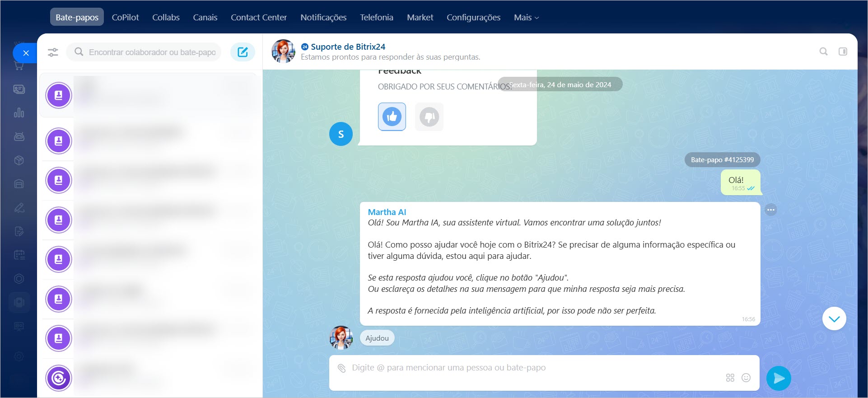Click the Martha AI sender name

pyautogui.click(x=387, y=212)
